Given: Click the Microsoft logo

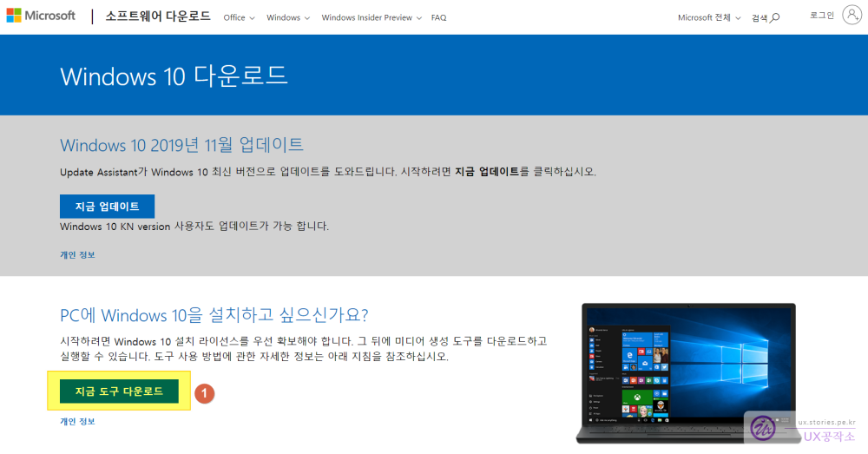Looking at the screenshot, I should tap(43, 16).
